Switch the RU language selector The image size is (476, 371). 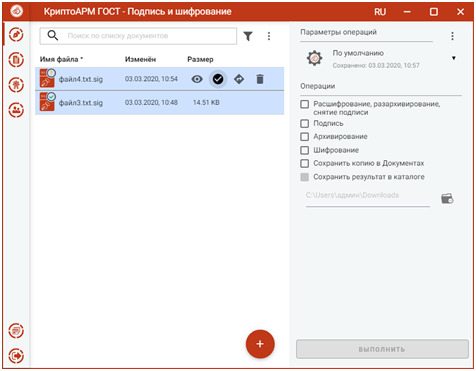(x=380, y=12)
